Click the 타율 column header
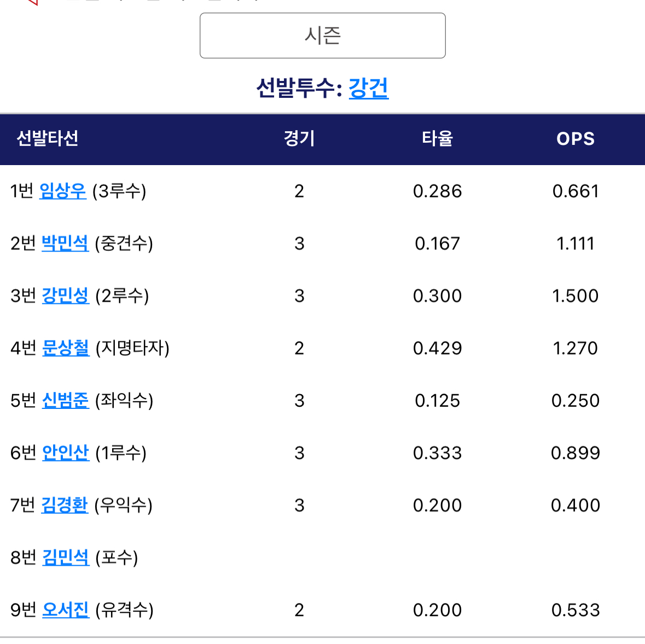 pyautogui.click(x=437, y=139)
